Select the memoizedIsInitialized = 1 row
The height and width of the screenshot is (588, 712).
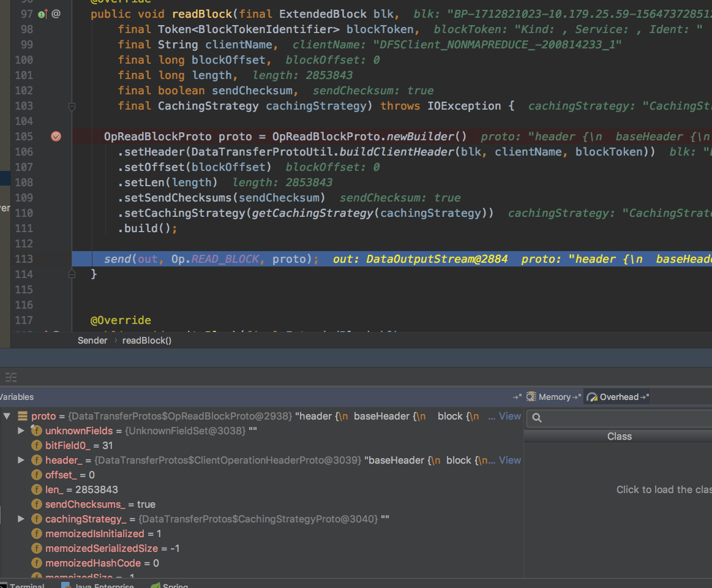[x=261, y=533]
